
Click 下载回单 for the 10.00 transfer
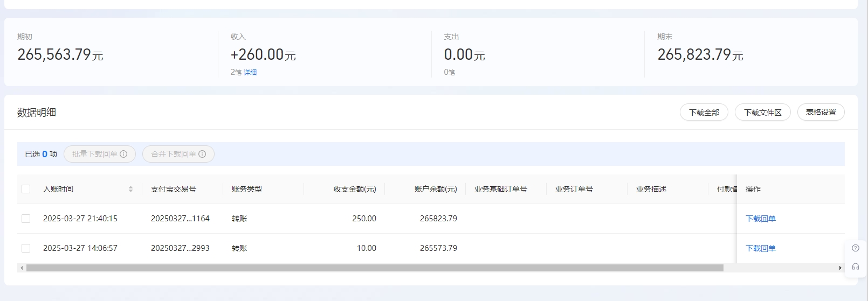tap(761, 248)
